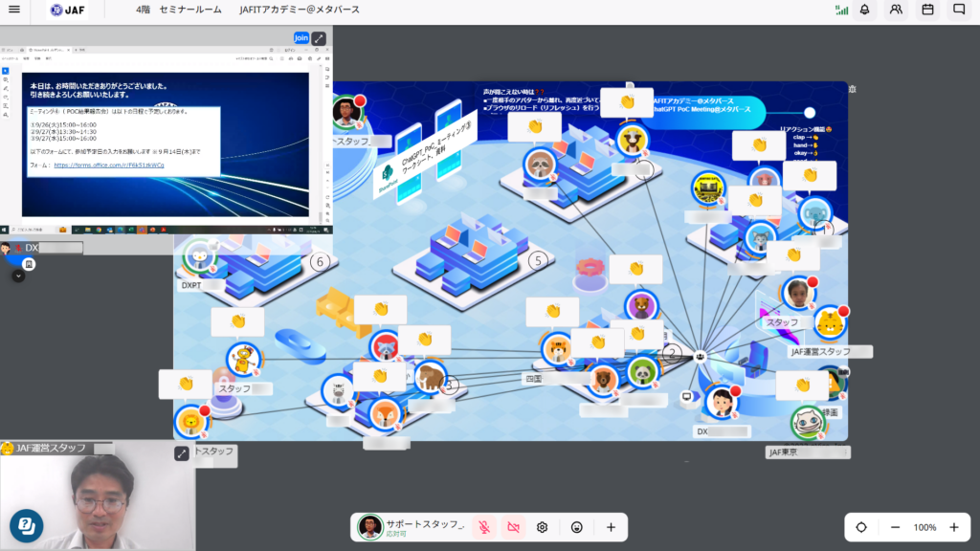This screenshot has height=551, width=980.
Task: Open the notifications bell
Action: click(864, 10)
